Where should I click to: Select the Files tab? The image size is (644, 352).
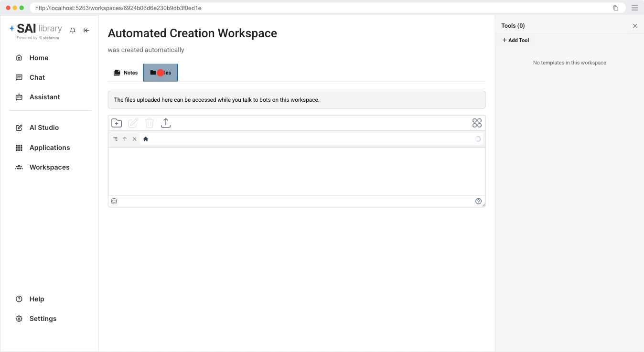pyautogui.click(x=161, y=73)
